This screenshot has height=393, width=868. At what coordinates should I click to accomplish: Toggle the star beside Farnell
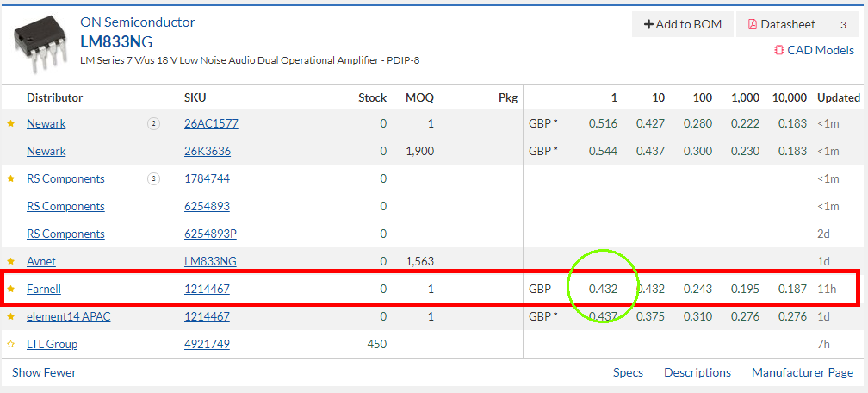(x=10, y=289)
